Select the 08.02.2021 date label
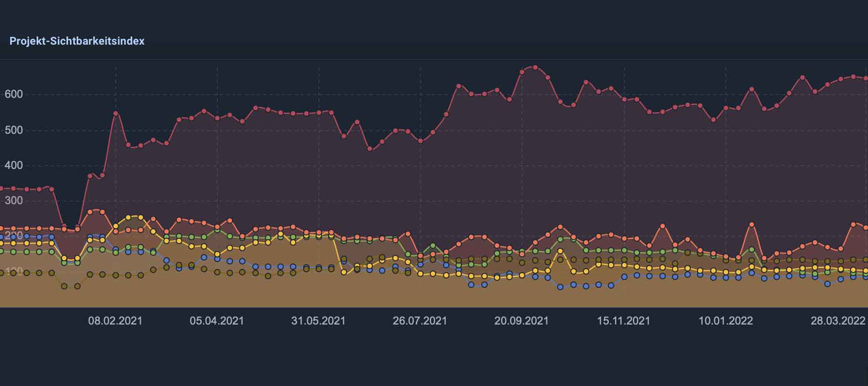The height and width of the screenshot is (386, 868). (115, 320)
